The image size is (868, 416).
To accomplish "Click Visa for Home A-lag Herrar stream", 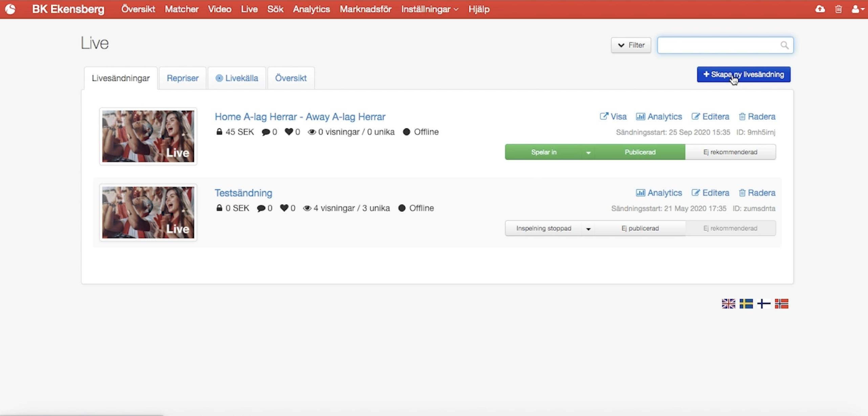I will pos(613,117).
